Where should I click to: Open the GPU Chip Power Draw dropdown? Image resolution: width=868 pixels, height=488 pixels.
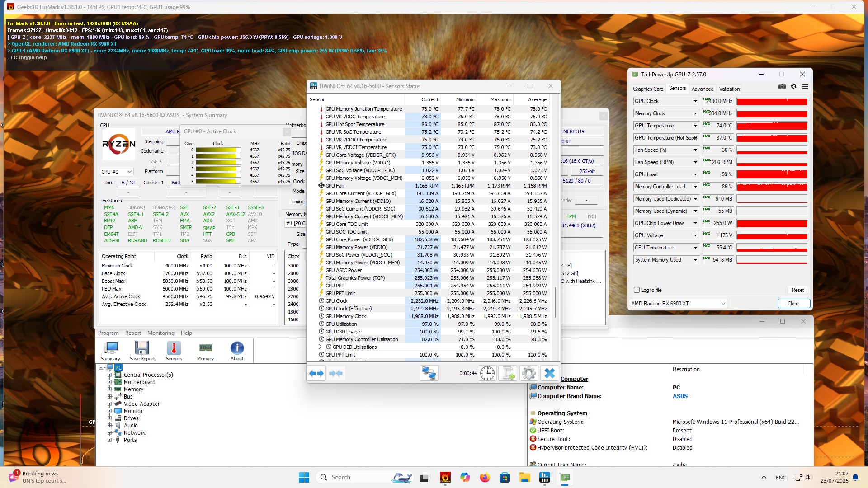click(695, 223)
